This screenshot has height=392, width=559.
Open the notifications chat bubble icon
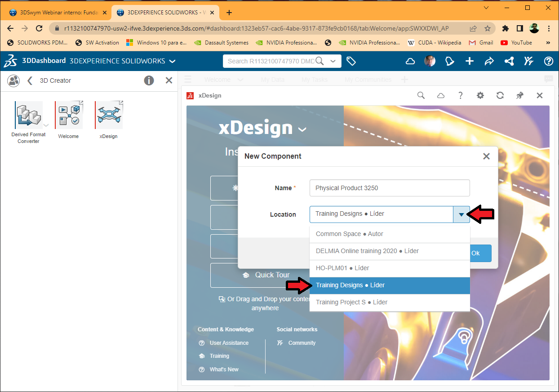point(450,61)
